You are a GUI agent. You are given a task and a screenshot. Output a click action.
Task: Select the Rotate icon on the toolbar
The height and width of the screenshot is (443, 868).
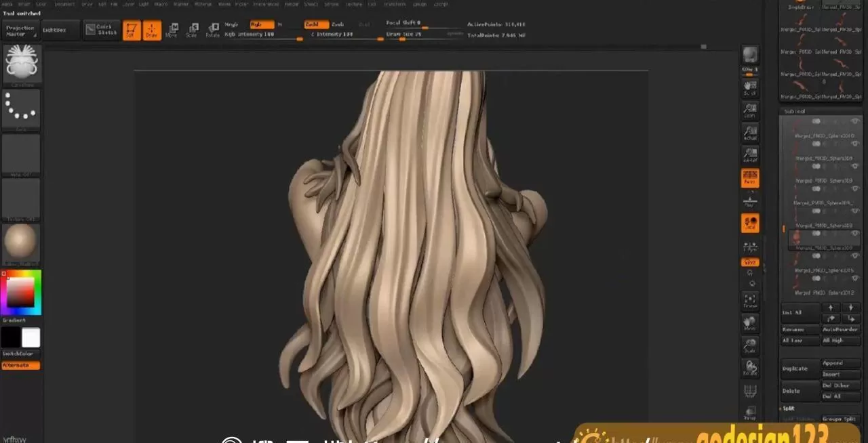pyautogui.click(x=214, y=30)
